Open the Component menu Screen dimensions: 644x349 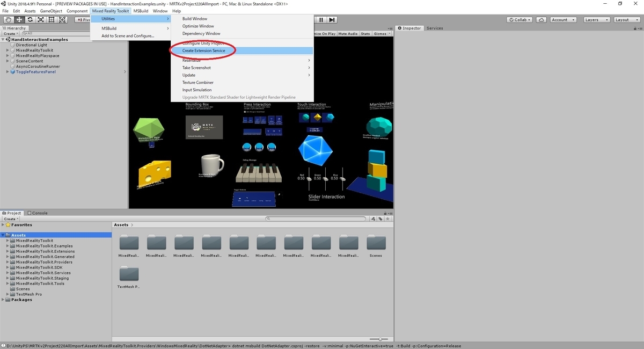pyautogui.click(x=77, y=11)
